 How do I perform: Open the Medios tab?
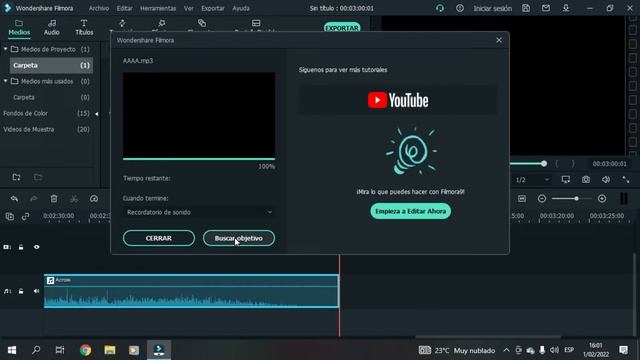[x=19, y=28]
